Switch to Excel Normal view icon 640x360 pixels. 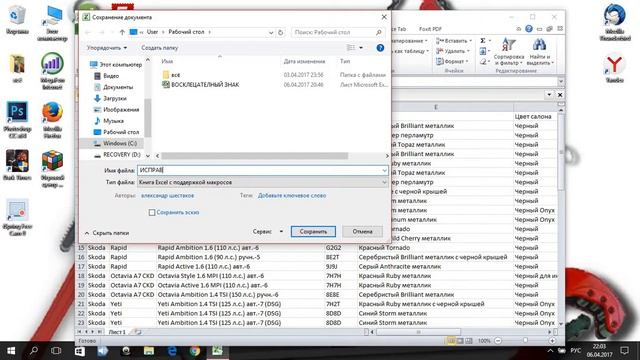[451, 340]
